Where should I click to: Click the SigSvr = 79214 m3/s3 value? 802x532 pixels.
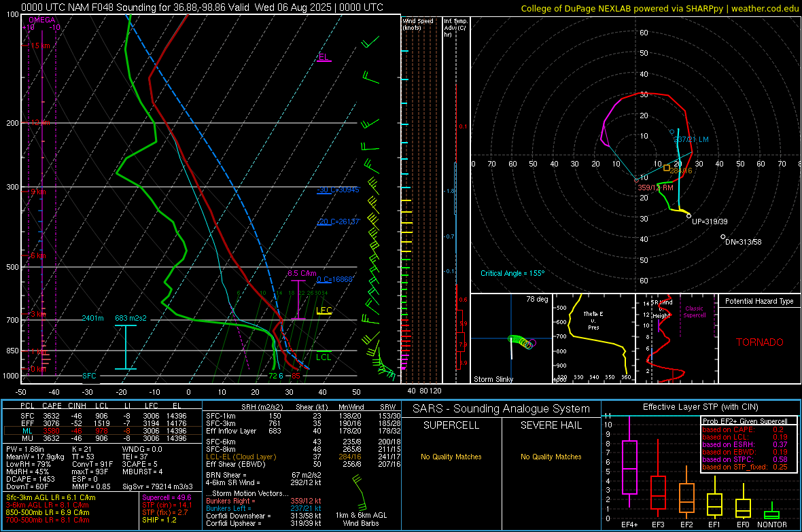[x=158, y=486]
